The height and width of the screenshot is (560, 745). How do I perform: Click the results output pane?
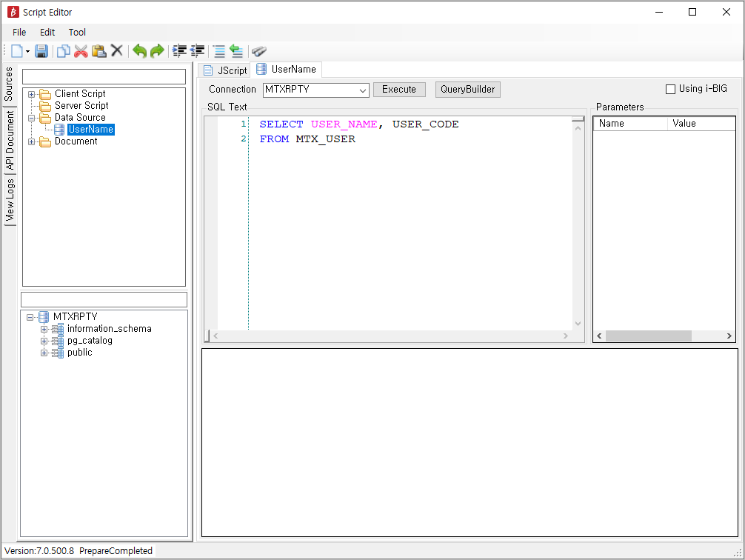click(470, 442)
